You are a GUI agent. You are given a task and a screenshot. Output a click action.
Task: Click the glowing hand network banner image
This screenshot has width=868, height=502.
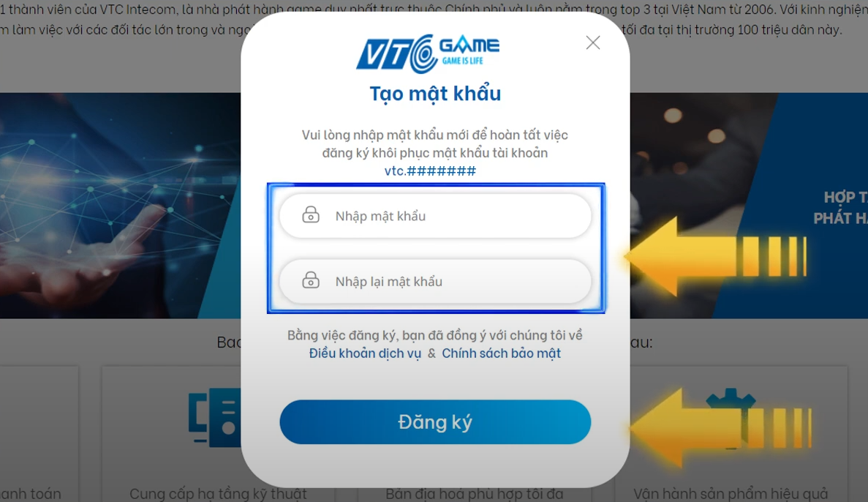(x=120, y=206)
